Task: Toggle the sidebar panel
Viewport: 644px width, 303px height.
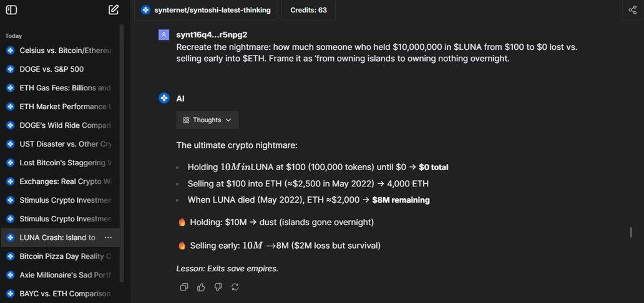Action: pos(11,9)
